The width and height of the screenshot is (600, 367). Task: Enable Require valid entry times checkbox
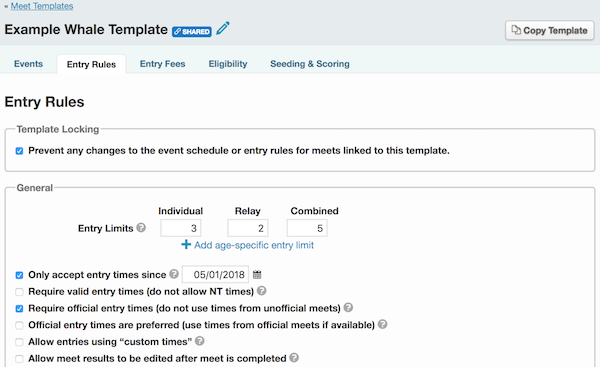[19, 292]
